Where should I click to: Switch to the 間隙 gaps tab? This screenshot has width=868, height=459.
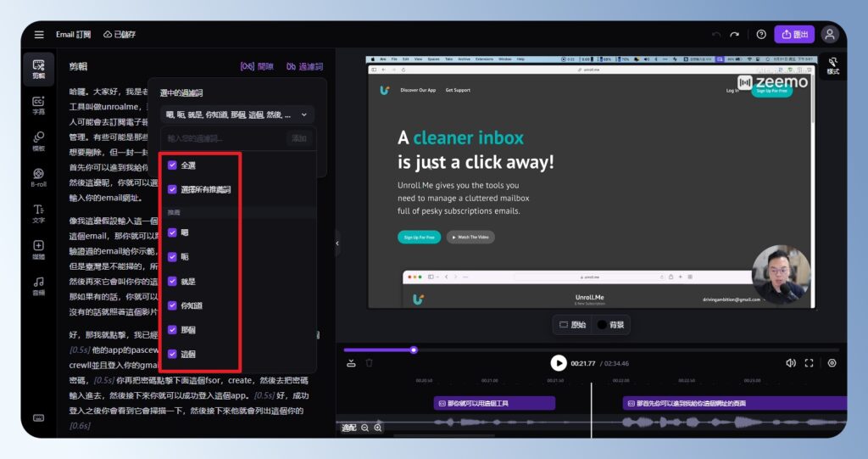click(x=257, y=66)
